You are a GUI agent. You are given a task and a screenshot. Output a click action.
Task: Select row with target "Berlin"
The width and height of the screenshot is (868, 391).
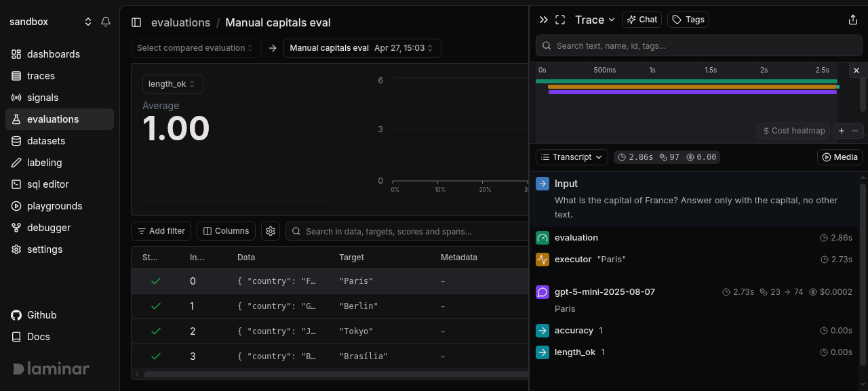[x=330, y=306]
